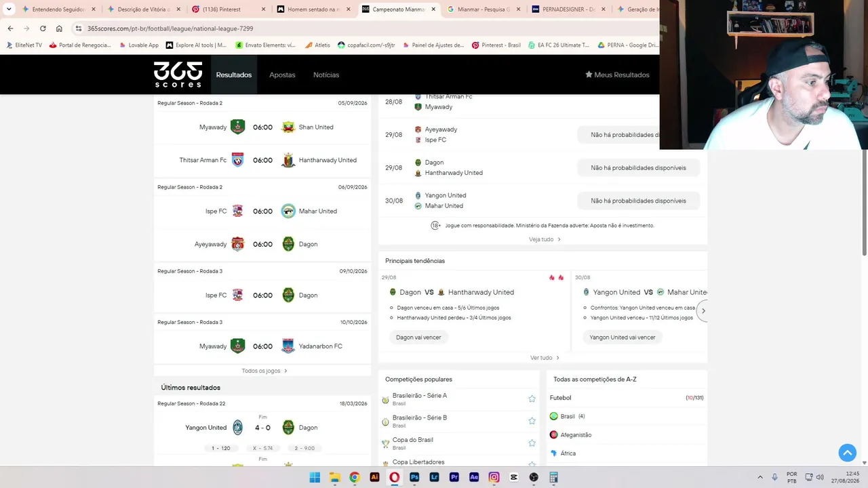The width and height of the screenshot is (868, 488).
Task: Favorite Brasileirão - Série B with star
Action: (x=532, y=421)
